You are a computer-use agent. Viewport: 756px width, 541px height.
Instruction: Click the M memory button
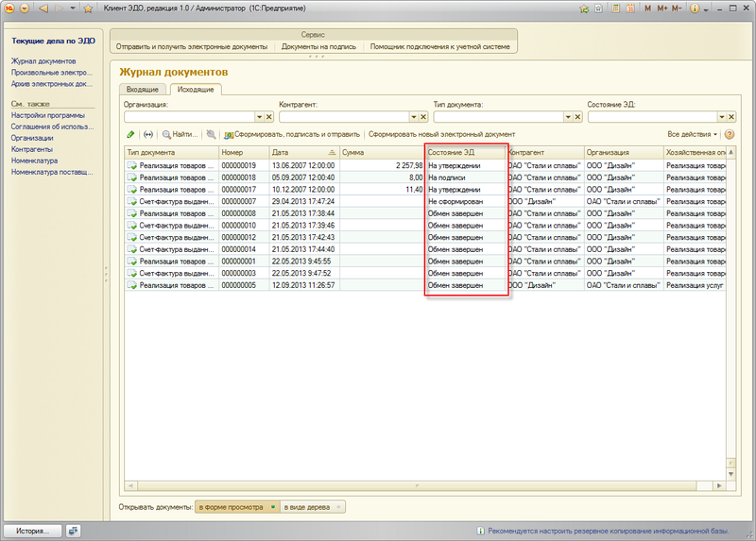click(647, 8)
